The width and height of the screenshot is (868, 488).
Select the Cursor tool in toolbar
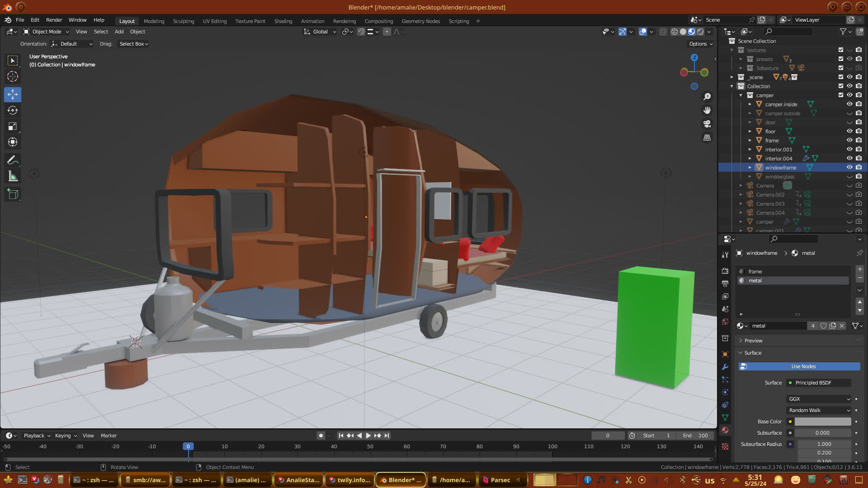(x=13, y=76)
